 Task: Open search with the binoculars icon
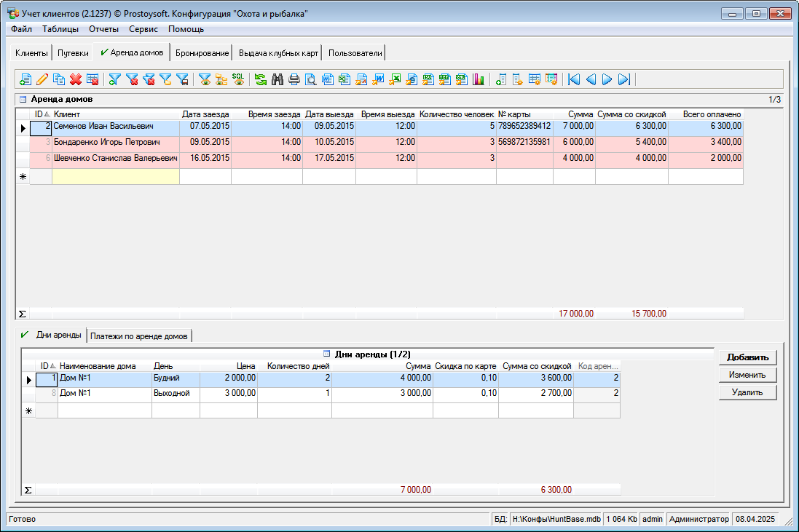(277, 79)
